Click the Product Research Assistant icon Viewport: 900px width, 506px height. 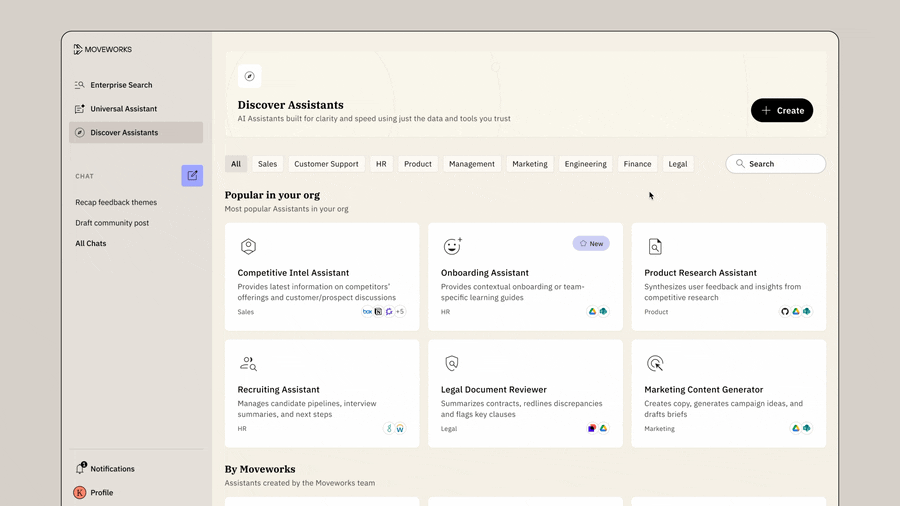(655, 247)
